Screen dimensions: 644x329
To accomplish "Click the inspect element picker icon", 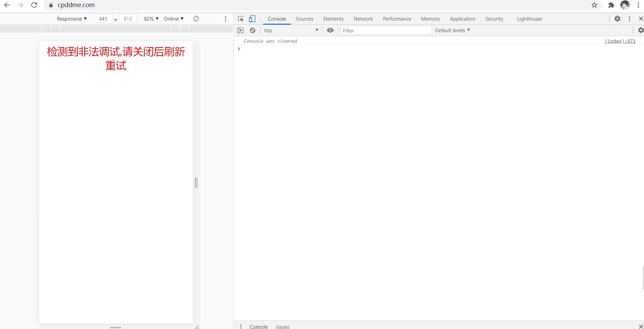I will (x=241, y=19).
